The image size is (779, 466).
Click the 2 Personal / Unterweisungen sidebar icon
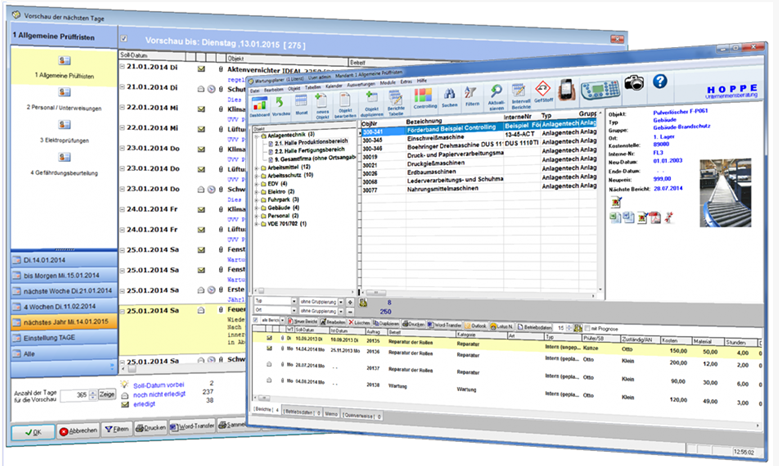(x=65, y=92)
